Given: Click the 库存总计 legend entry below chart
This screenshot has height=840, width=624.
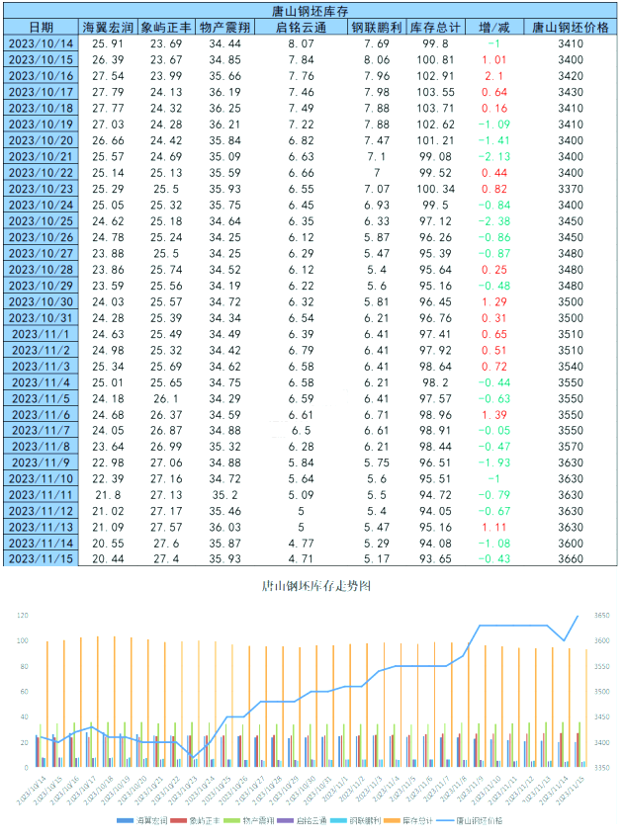Looking at the screenshot, I should pyautogui.click(x=408, y=820).
